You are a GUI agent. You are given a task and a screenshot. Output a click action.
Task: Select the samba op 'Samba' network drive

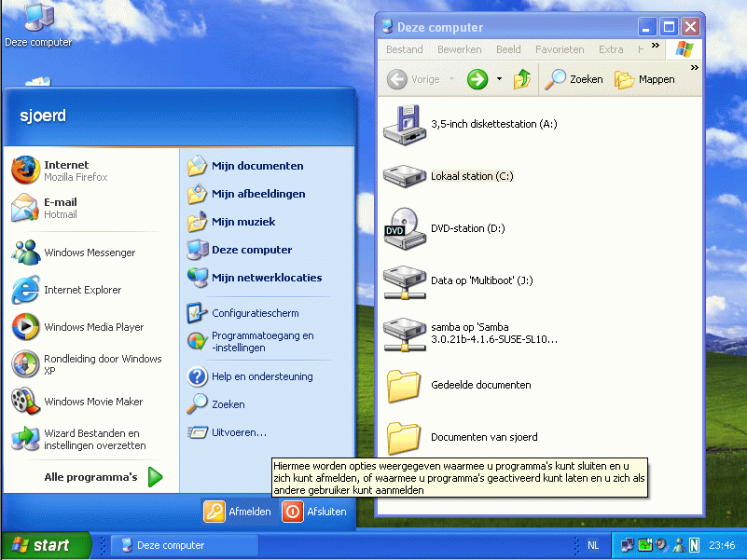470,334
